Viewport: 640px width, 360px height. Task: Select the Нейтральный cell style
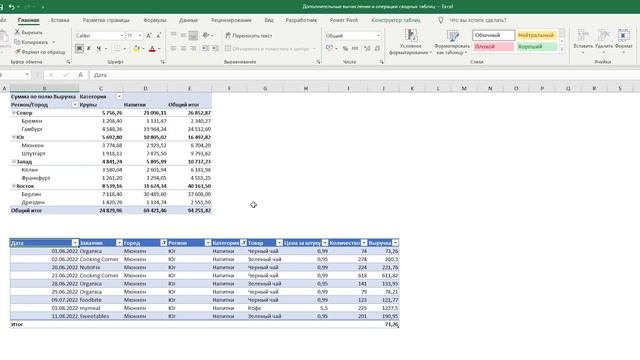coord(536,36)
